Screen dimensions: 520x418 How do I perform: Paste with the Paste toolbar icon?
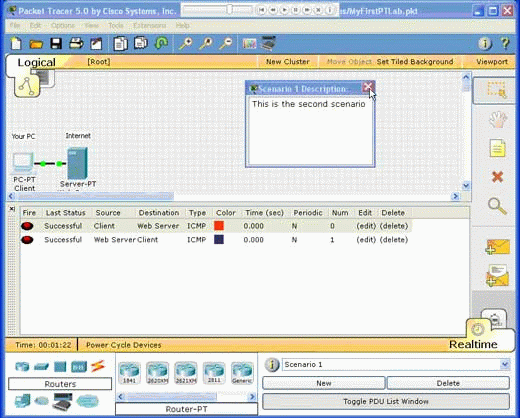pyautogui.click(x=141, y=43)
